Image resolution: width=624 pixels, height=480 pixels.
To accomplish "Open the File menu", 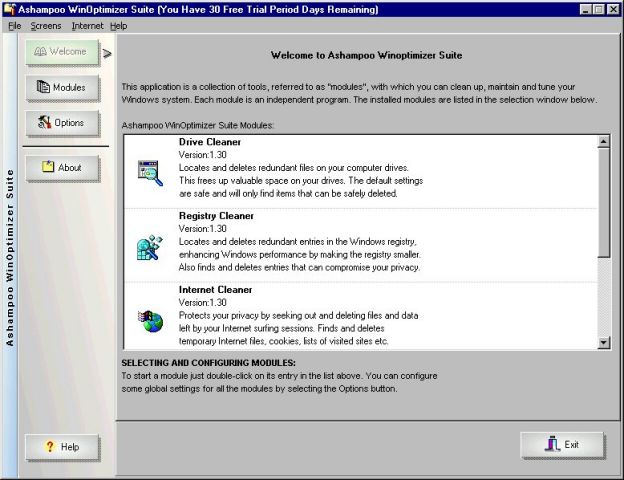I will pos(15,26).
